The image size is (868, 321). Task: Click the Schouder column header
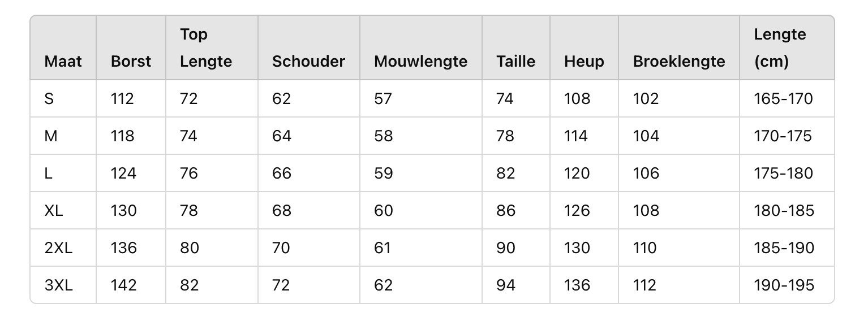pyautogui.click(x=308, y=61)
